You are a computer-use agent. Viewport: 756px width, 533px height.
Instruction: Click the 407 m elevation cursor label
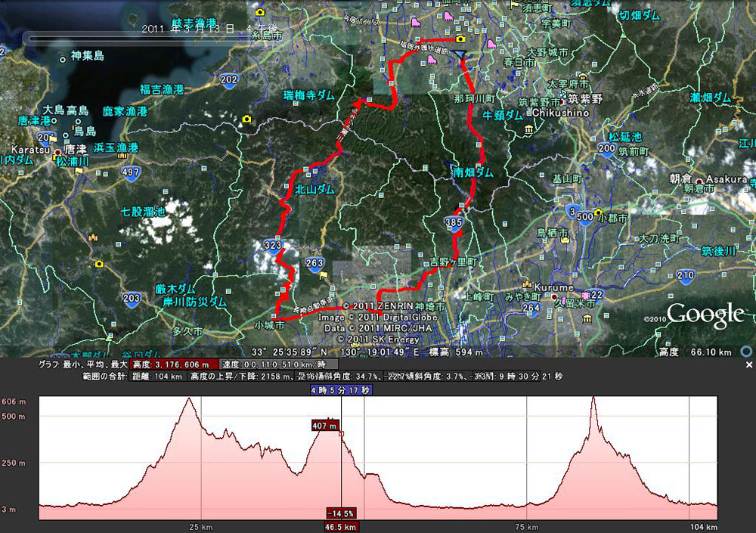click(325, 426)
